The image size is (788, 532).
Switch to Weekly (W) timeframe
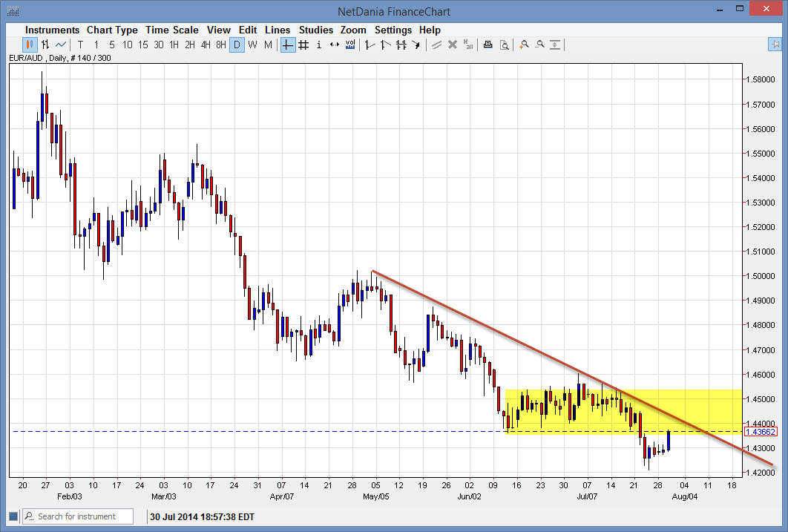[x=252, y=45]
